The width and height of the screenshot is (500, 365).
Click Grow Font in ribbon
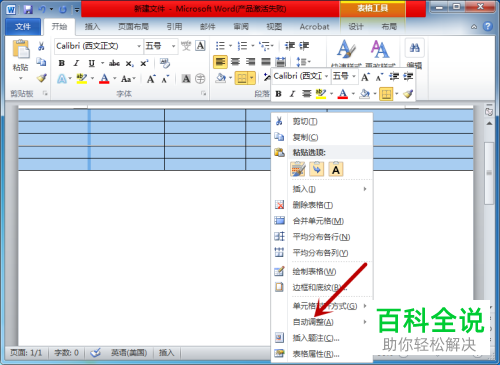pos(151,79)
